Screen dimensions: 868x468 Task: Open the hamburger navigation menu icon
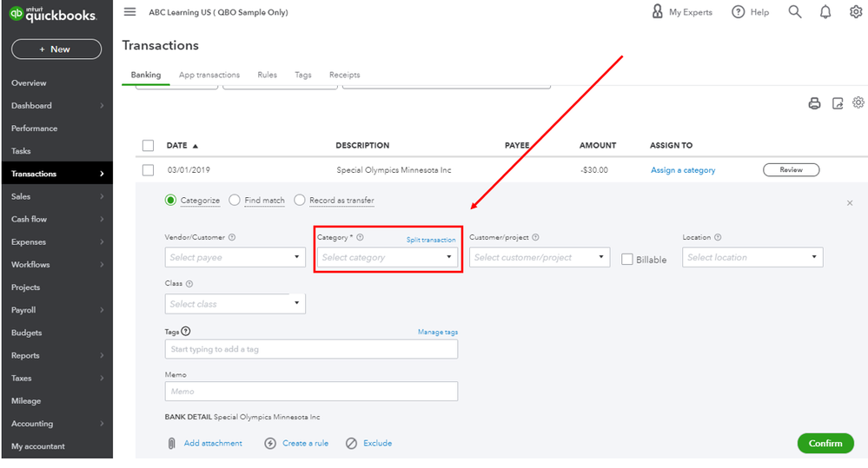tap(129, 11)
